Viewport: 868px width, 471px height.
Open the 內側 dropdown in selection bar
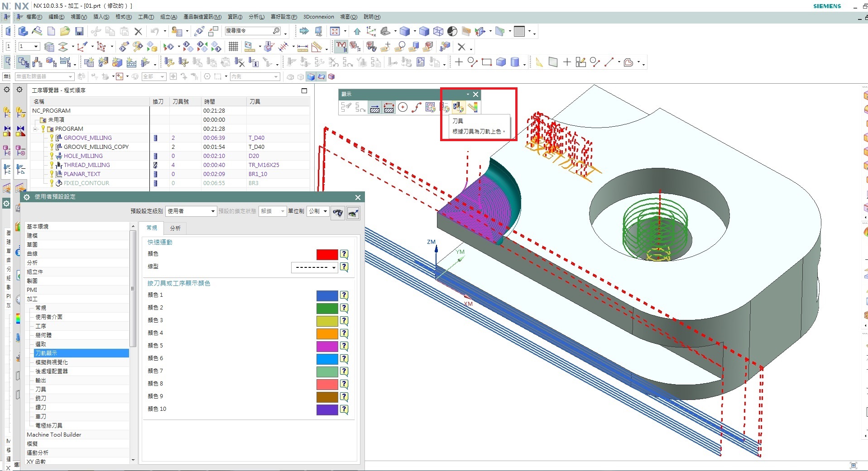click(255, 77)
